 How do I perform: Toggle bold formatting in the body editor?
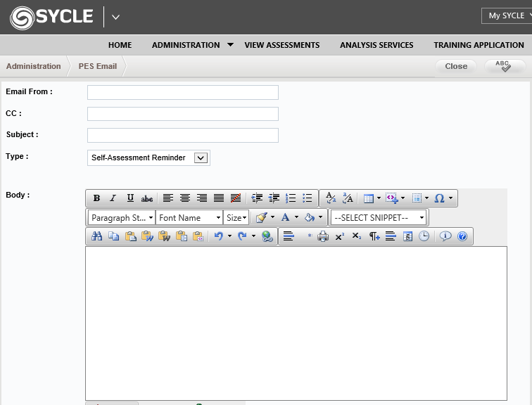coord(96,199)
